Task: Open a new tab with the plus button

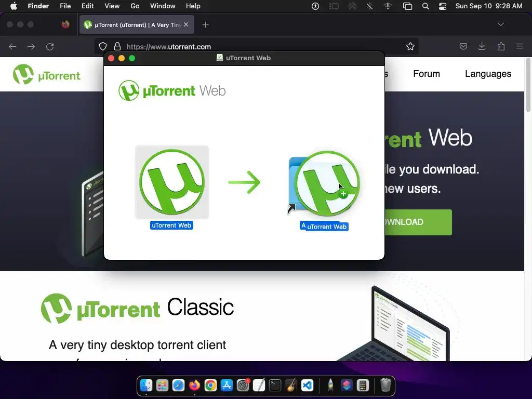Action: (x=205, y=25)
